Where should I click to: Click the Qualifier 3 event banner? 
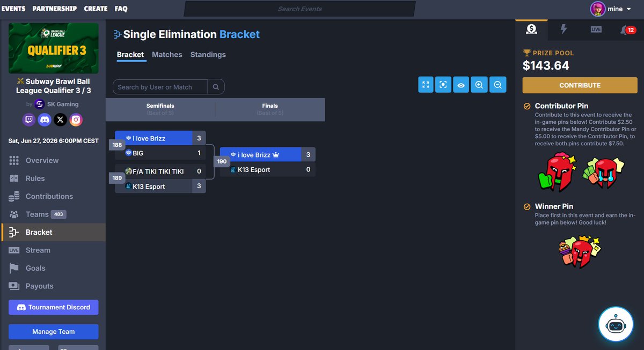coord(54,48)
